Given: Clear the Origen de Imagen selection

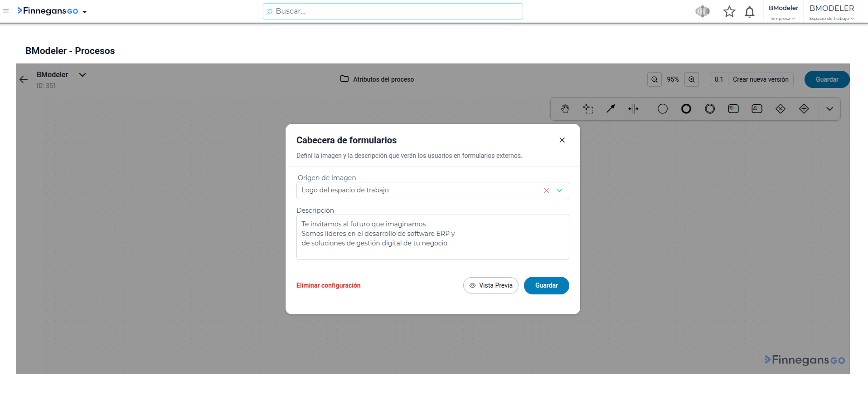Looking at the screenshot, I should pyautogui.click(x=547, y=191).
